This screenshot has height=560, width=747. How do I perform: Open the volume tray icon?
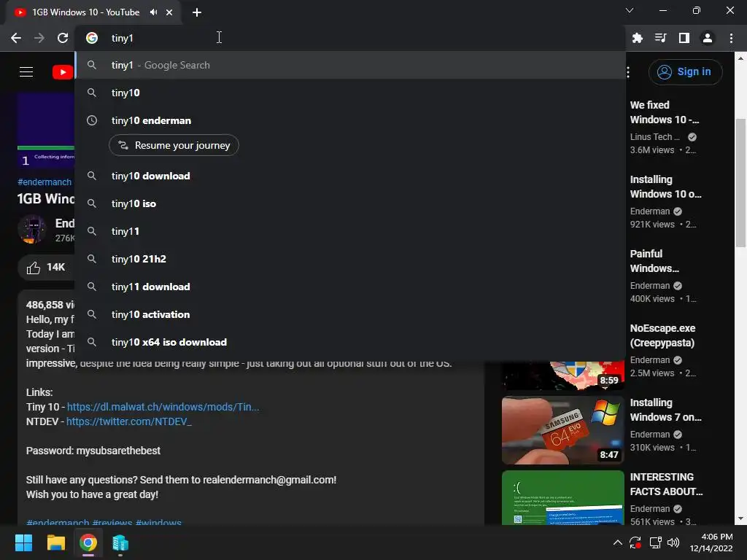673,542
